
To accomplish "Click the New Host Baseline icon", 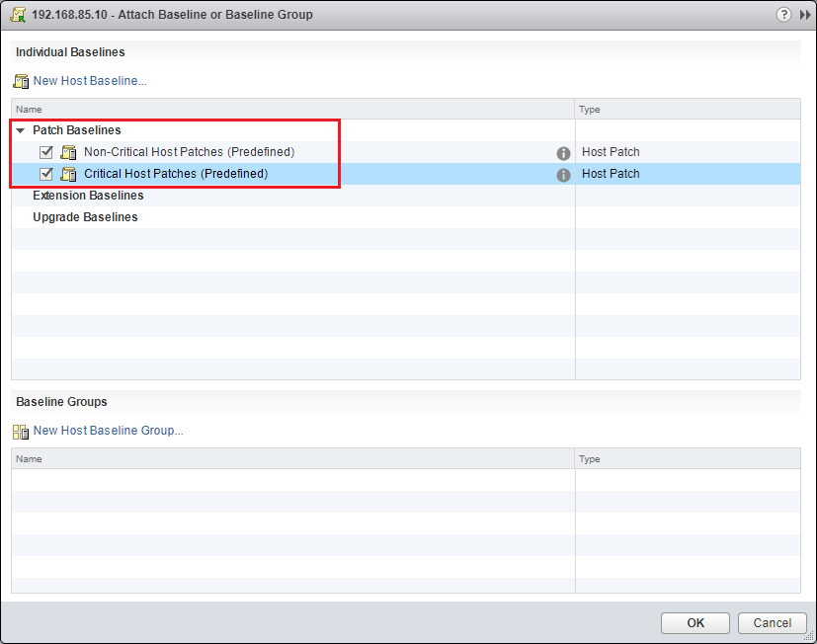I will 21,81.
